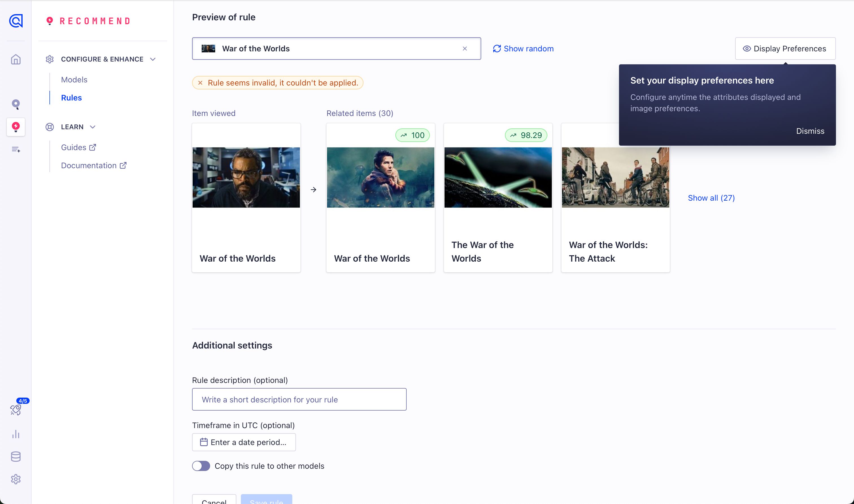Screen dimensions: 854x504
Task: Toggle Copy this rule to other models
Action: (x=201, y=466)
